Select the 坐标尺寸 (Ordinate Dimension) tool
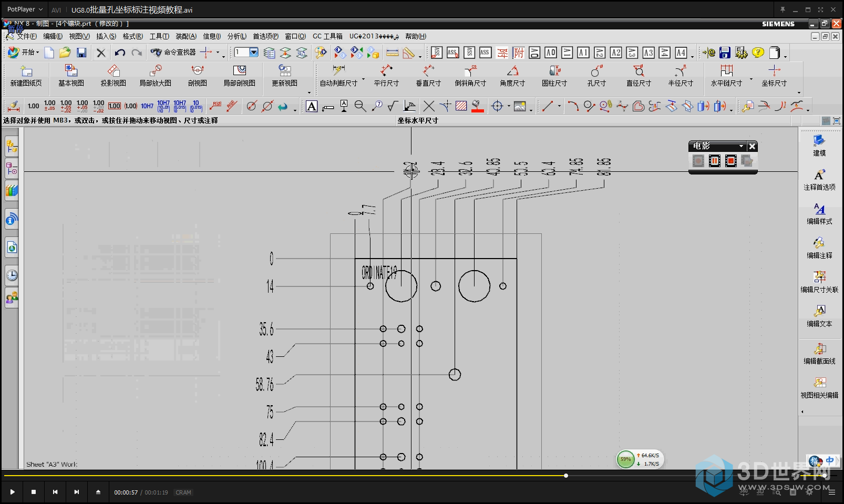844x504 pixels. pos(774,76)
